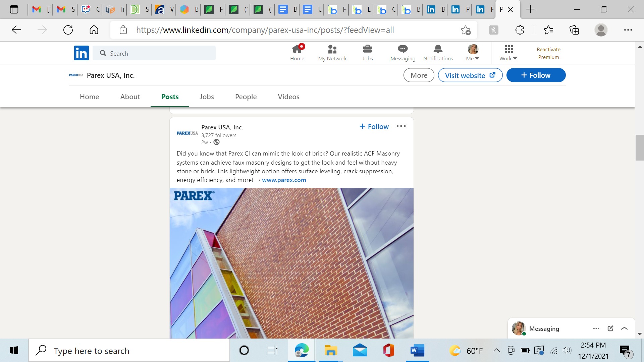The width and height of the screenshot is (644, 362).
Task: Expand the Work apps menu
Action: pyautogui.click(x=508, y=53)
